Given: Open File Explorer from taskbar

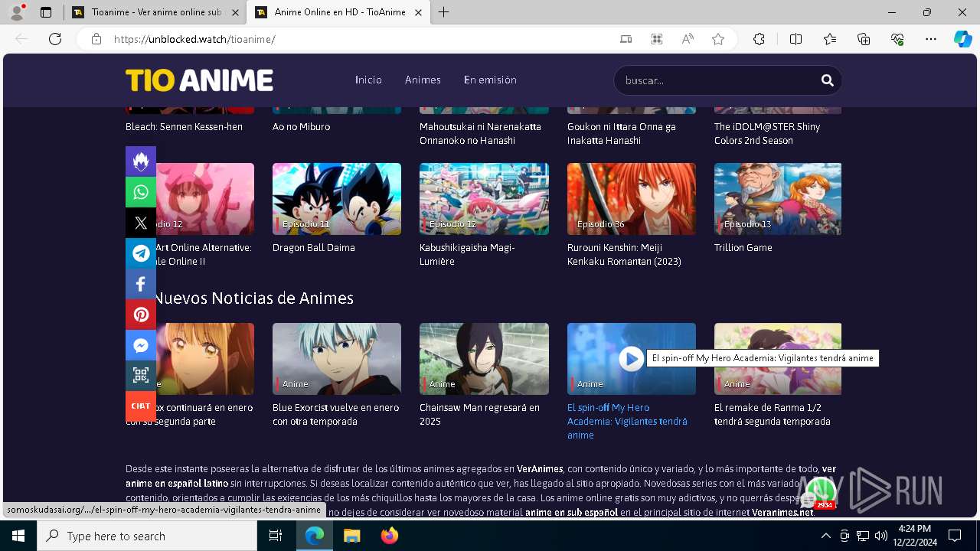Looking at the screenshot, I should [351, 536].
